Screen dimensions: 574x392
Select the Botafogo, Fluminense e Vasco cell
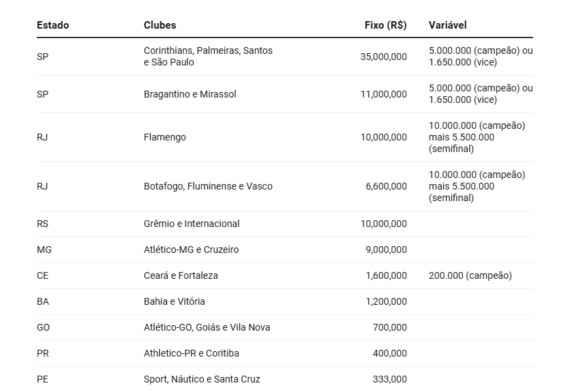(x=208, y=186)
